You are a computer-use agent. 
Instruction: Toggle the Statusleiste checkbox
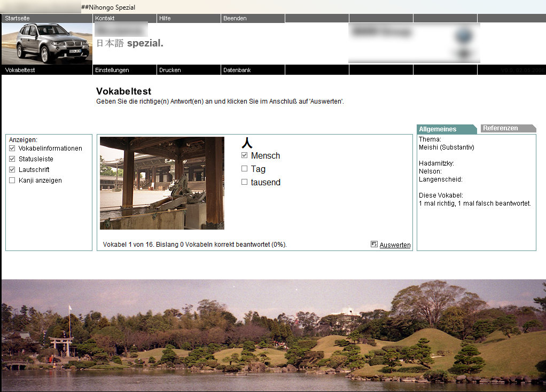pyautogui.click(x=12, y=159)
